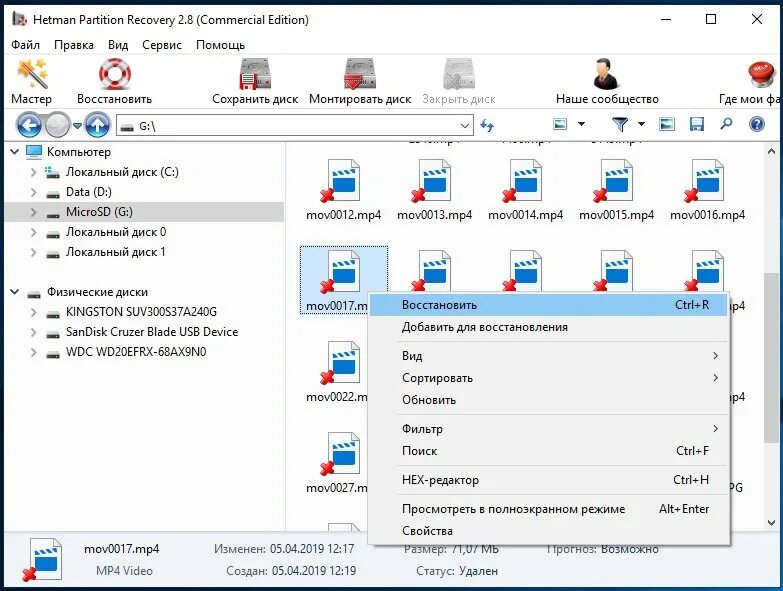Choose Добавить для восстановления
This screenshot has width=783, height=591.
click(548, 327)
